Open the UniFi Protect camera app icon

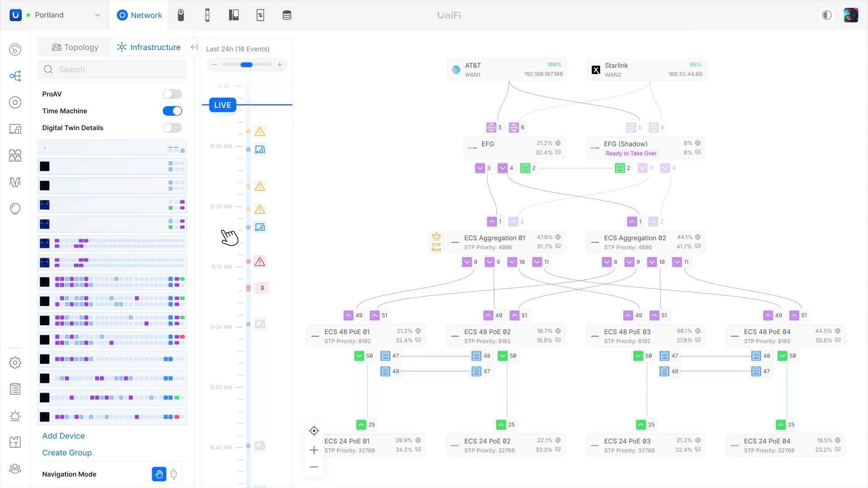coord(181,15)
